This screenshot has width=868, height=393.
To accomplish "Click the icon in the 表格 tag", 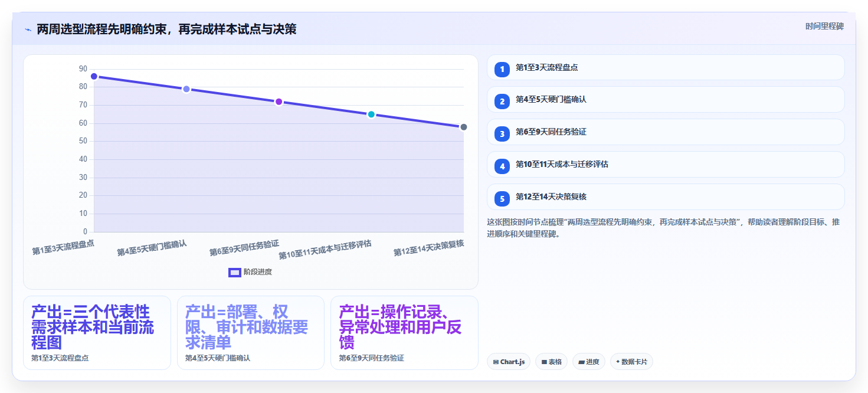I will [x=544, y=362].
